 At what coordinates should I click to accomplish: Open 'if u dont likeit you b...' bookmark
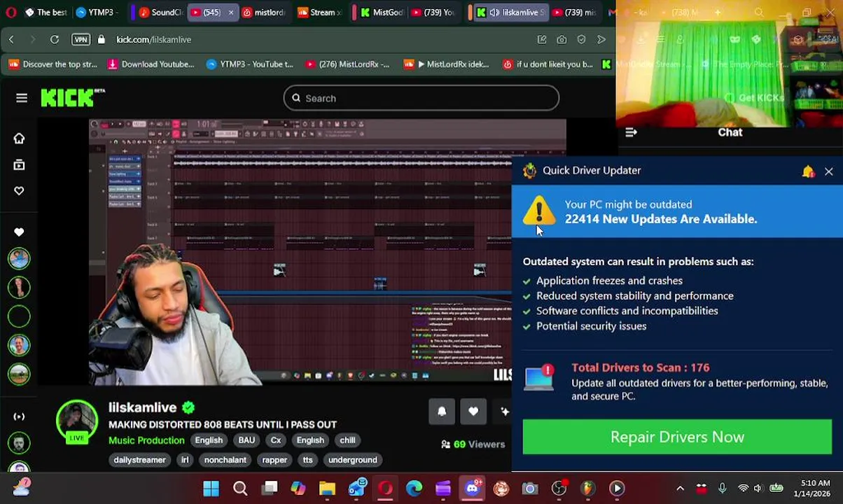pos(548,64)
